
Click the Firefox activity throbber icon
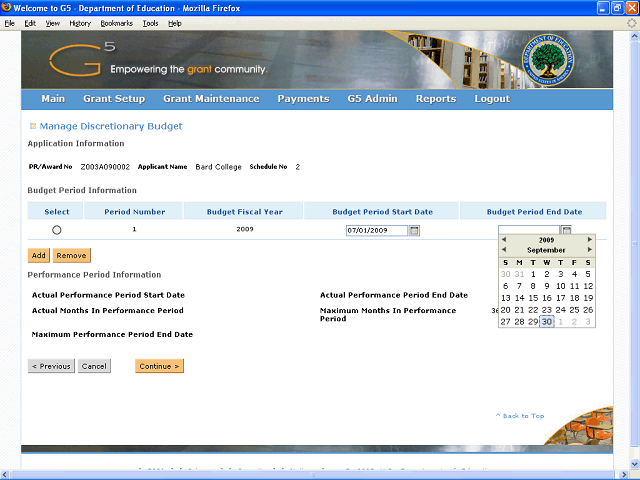pyautogui.click(x=631, y=23)
